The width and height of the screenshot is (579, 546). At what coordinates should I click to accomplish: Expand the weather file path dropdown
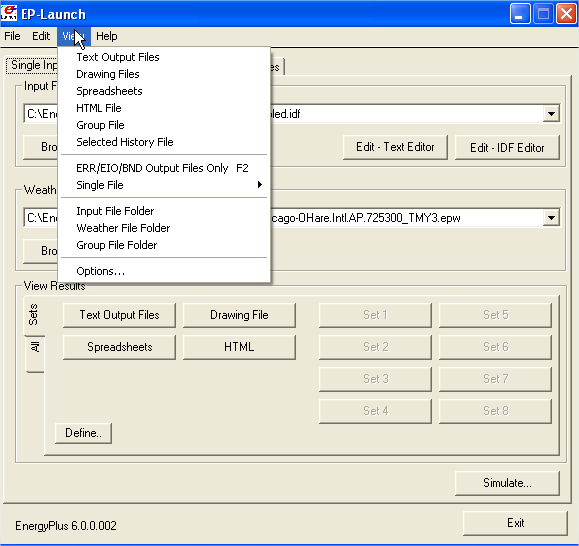coord(551,218)
